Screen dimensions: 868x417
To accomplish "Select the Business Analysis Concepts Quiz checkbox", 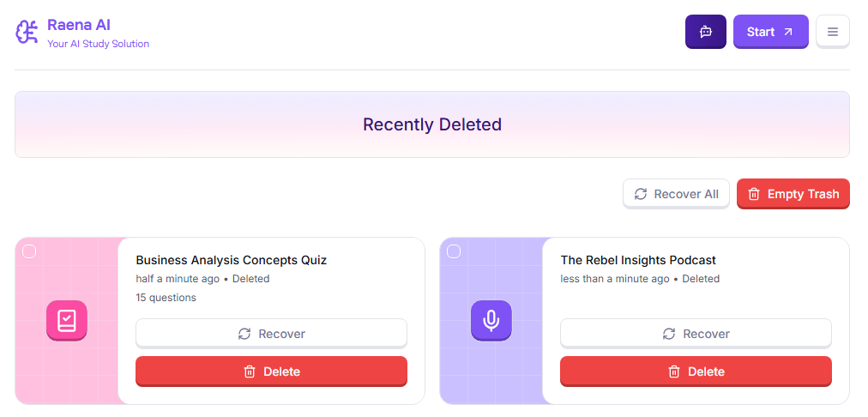I will pos(29,251).
